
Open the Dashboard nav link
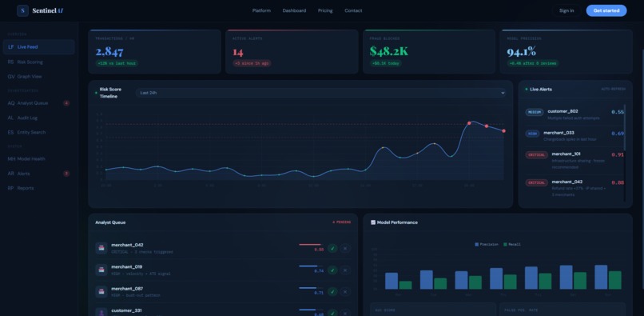pos(294,10)
